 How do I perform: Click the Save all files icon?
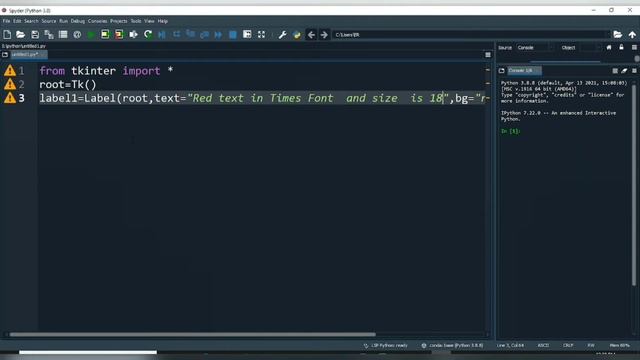tap(49, 35)
